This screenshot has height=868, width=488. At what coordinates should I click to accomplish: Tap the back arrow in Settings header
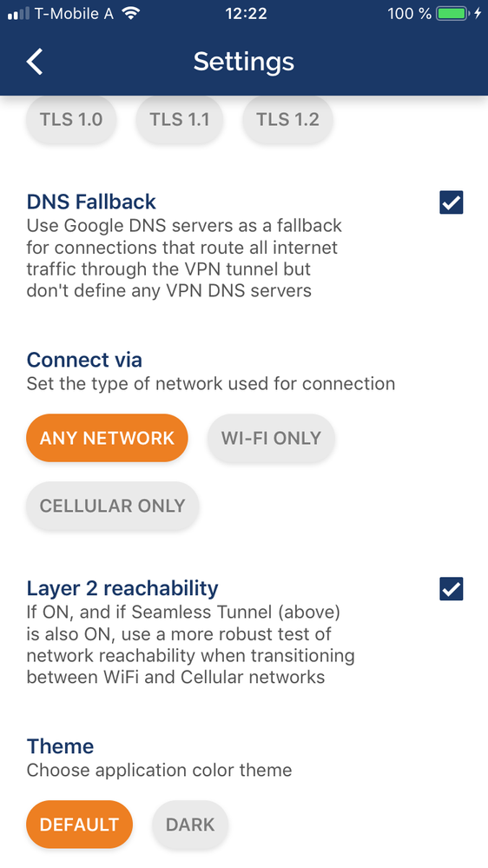point(35,62)
